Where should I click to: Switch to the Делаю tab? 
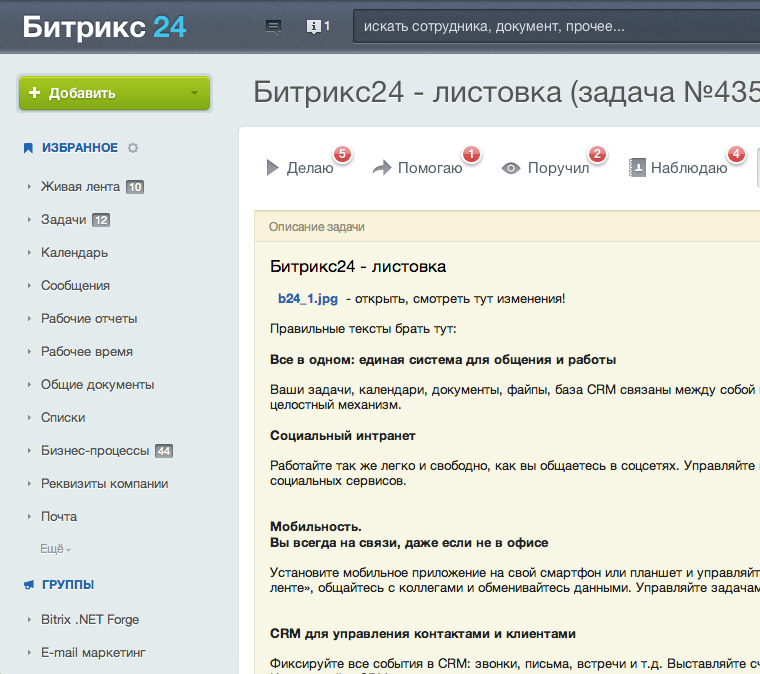tap(310, 168)
